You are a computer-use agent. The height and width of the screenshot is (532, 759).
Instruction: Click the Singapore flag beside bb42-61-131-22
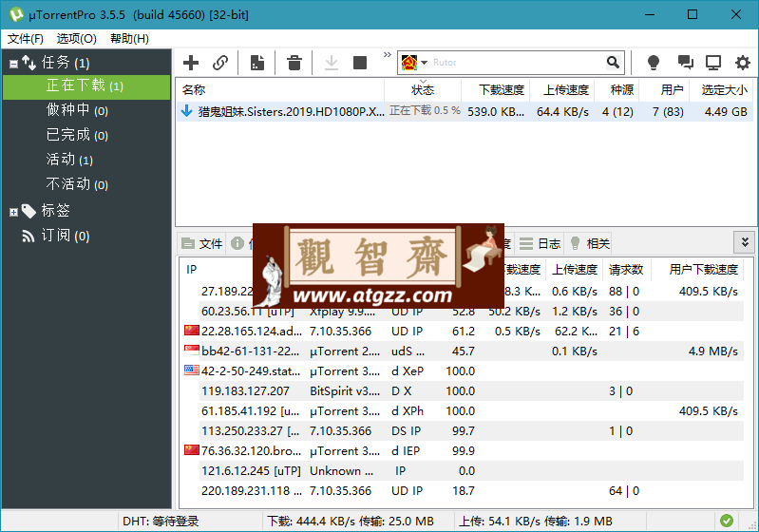(x=192, y=351)
